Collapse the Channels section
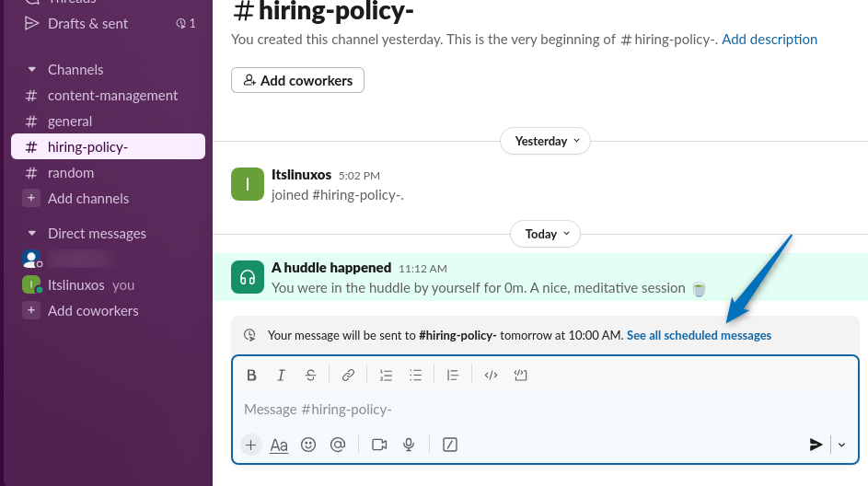The height and width of the screenshot is (486, 868). click(x=32, y=70)
